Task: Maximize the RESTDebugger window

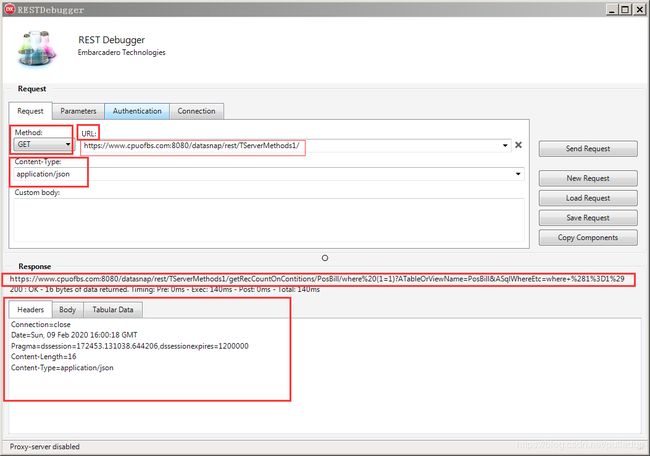Action: (x=625, y=9)
